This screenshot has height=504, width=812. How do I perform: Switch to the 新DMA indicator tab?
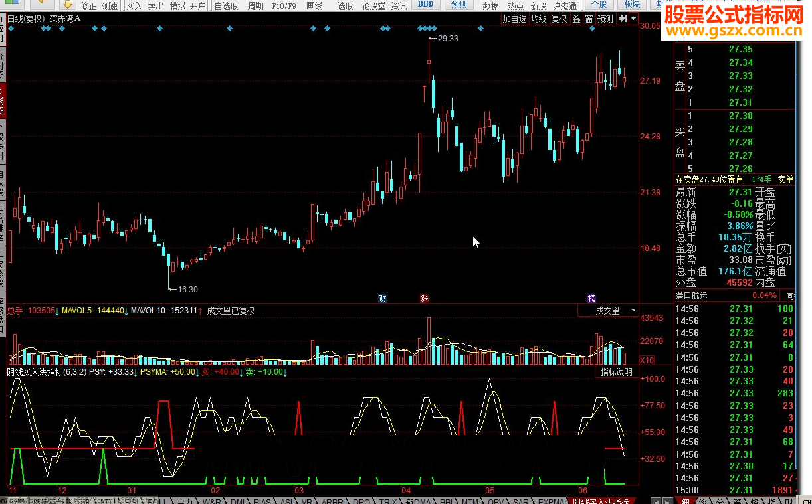pos(419,501)
